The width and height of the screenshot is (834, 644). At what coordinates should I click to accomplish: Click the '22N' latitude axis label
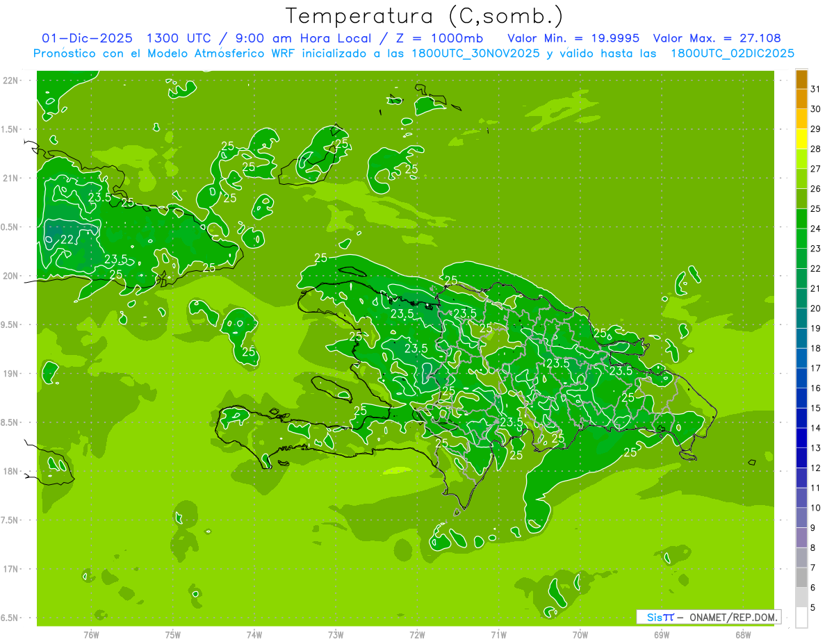[12, 81]
